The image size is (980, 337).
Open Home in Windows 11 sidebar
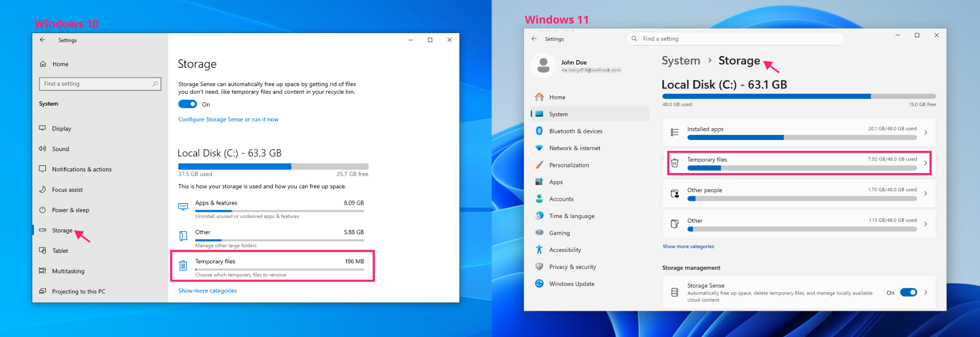(x=589, y=97)
